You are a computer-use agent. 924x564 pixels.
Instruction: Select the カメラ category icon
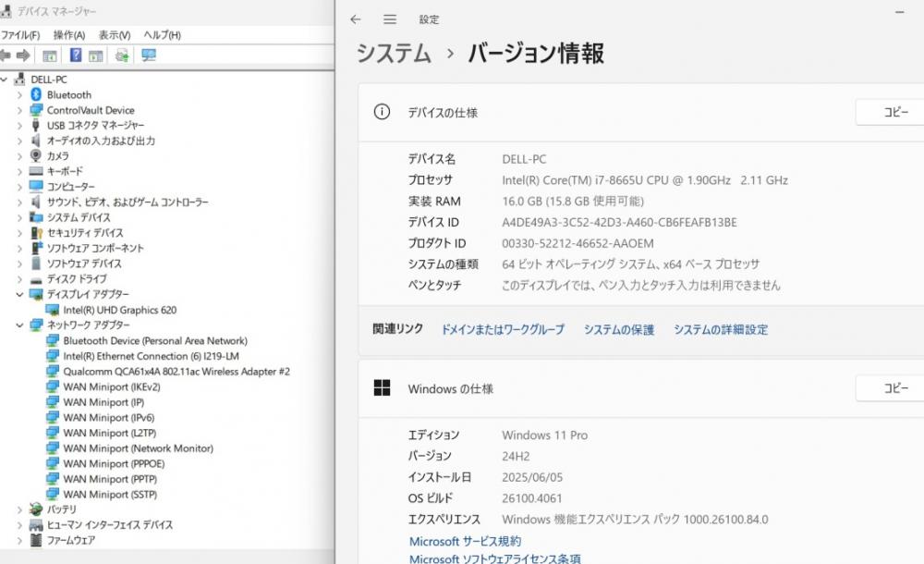(x=36, y=155)
